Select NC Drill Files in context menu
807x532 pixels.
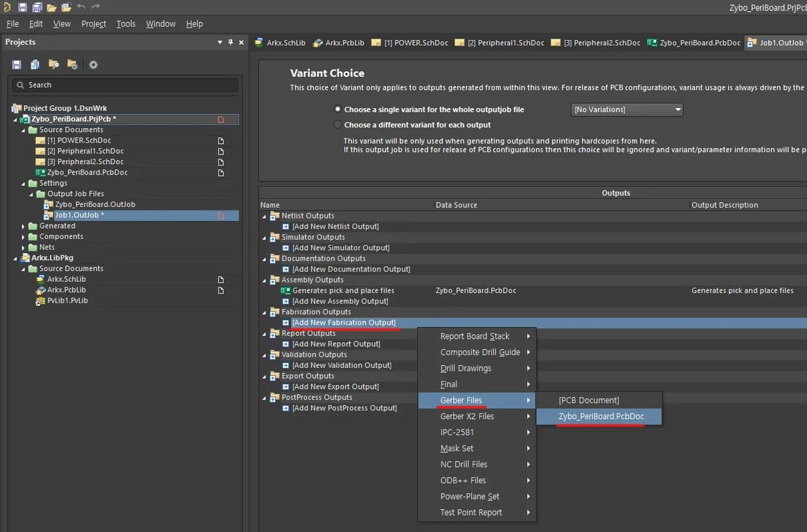(463, 464)
